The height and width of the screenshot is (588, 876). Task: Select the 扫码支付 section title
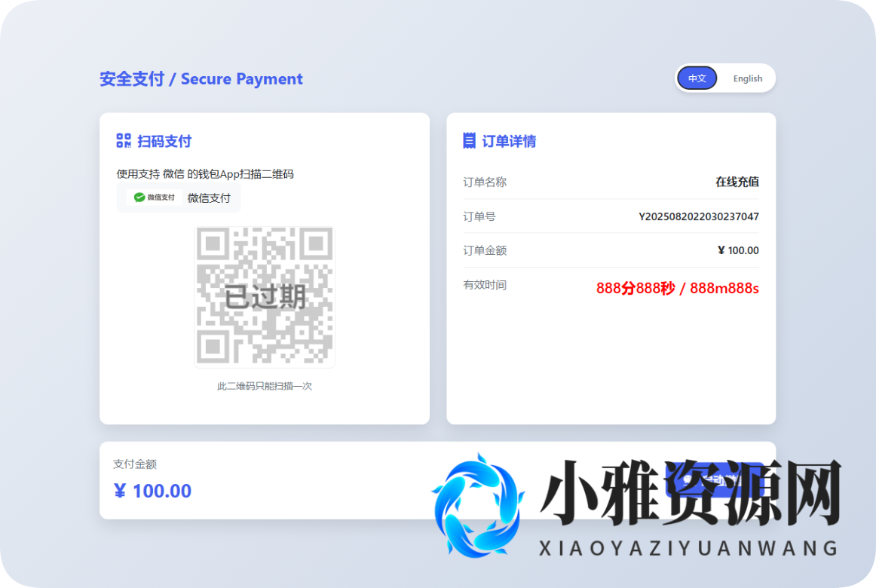(x=164, y=141)
